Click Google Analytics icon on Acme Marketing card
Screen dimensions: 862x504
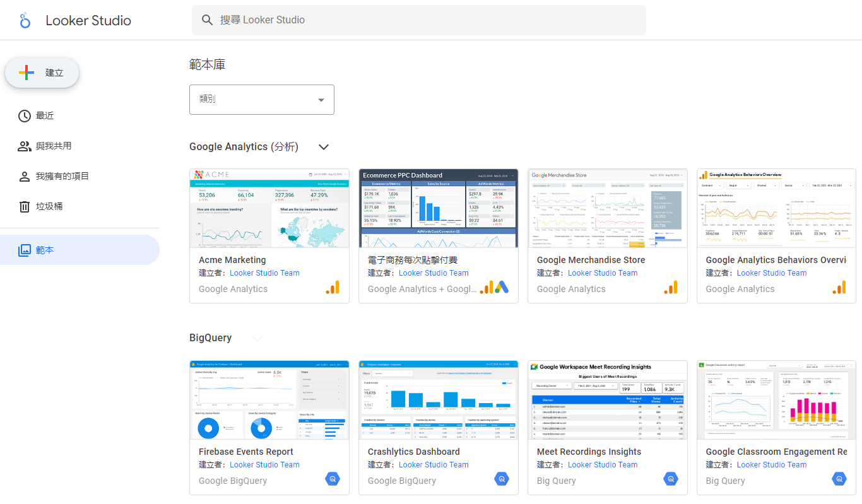333,288
